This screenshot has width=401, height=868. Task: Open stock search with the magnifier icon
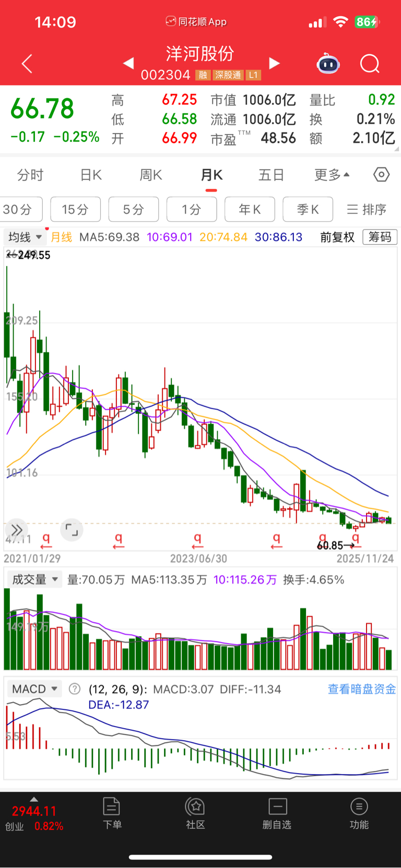(x=370, y=64)
